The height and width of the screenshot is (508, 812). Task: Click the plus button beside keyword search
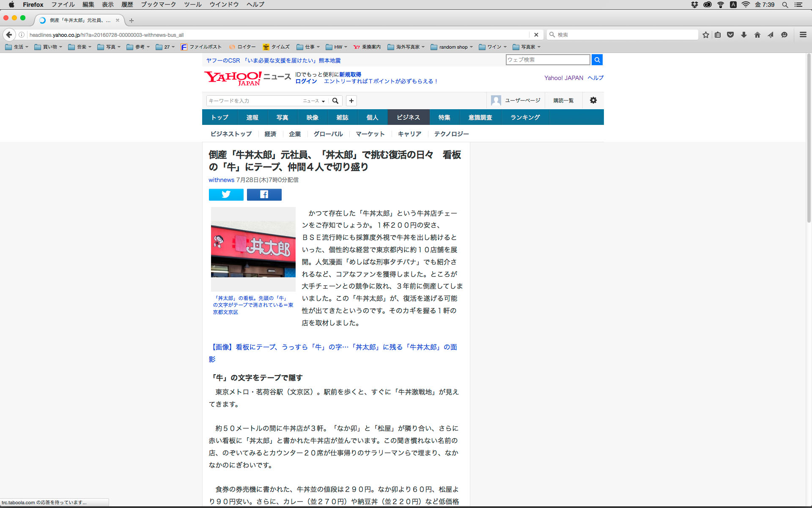click(x=351, y=101)
